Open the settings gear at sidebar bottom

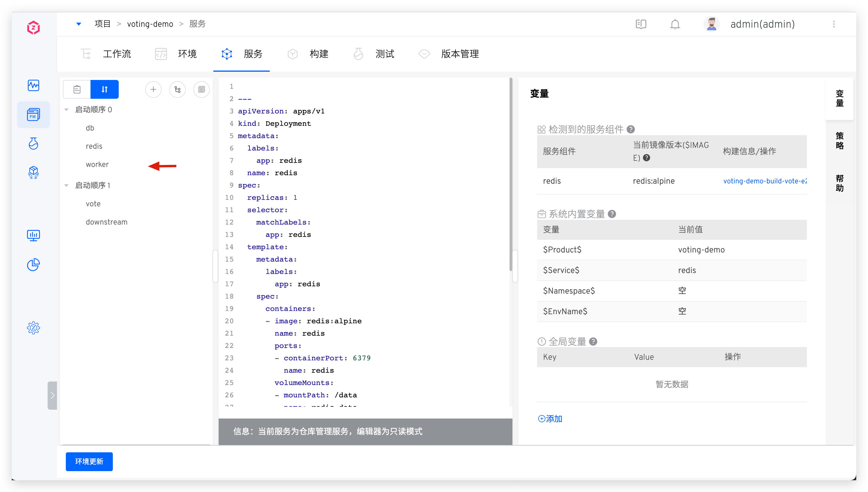click(x=33, y=327)
